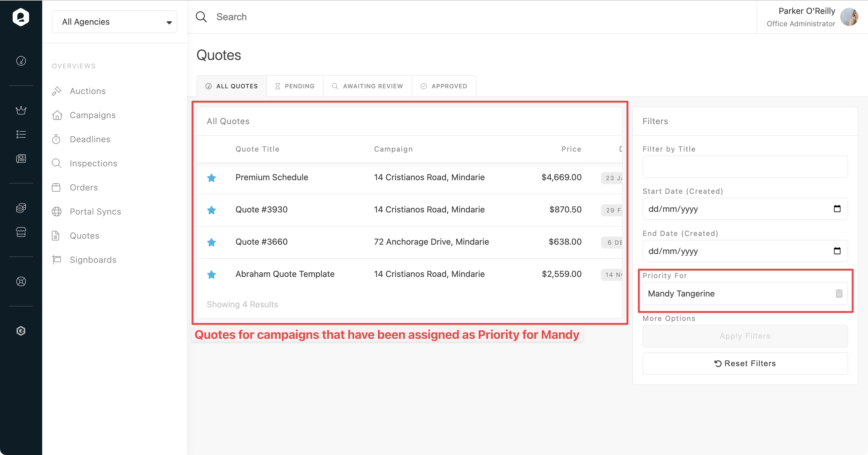Screen dimensions: 868x455
Task: Click the list icon in dark sidebar
Action: point(21,134)
